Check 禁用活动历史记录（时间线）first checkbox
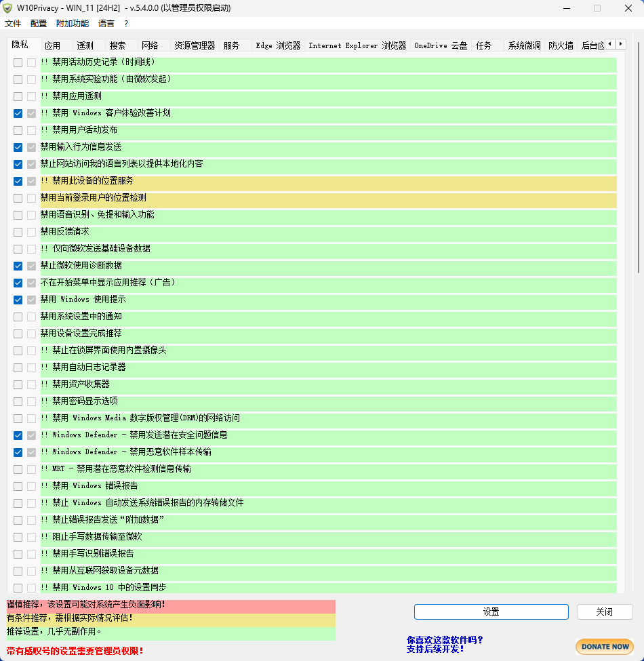The width and height of the screenshot is (644, 661). 18,62
